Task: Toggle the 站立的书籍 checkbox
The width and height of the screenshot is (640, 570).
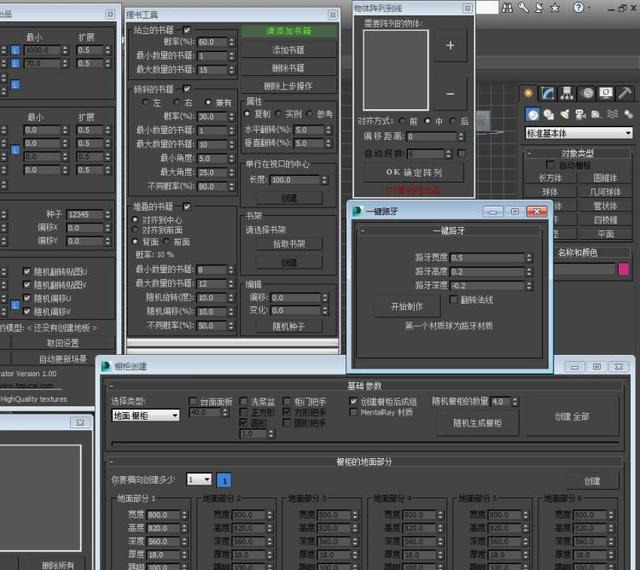Action: click(185, 30)
